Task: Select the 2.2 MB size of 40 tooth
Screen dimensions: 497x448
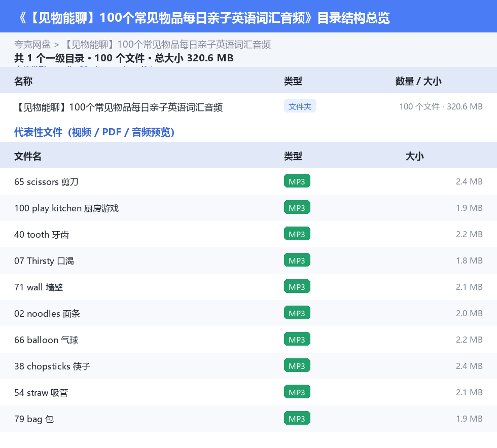Action: tap(469, 234)
